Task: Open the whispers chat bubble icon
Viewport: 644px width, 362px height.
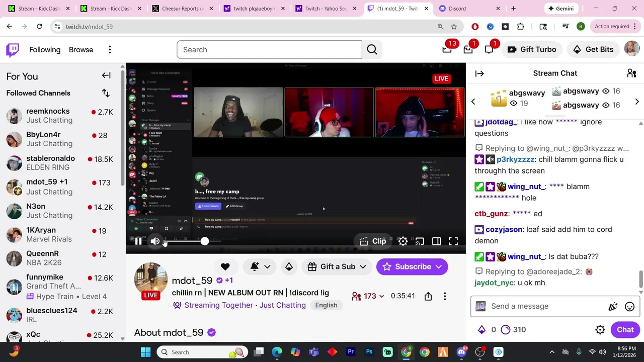Action: [x=489, y=49]
